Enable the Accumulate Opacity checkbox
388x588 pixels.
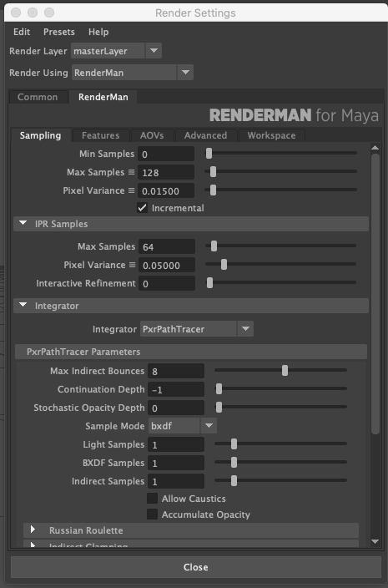coord(152,514)
